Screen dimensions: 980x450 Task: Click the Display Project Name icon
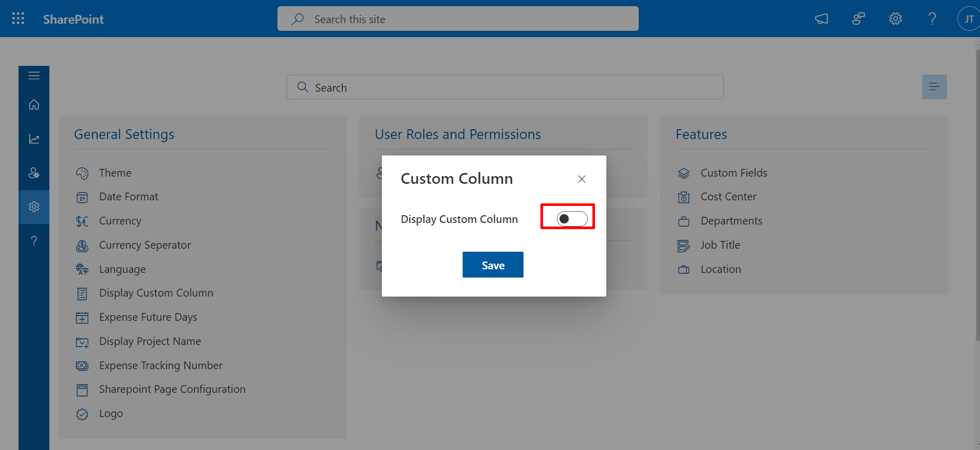click(82, 342)
